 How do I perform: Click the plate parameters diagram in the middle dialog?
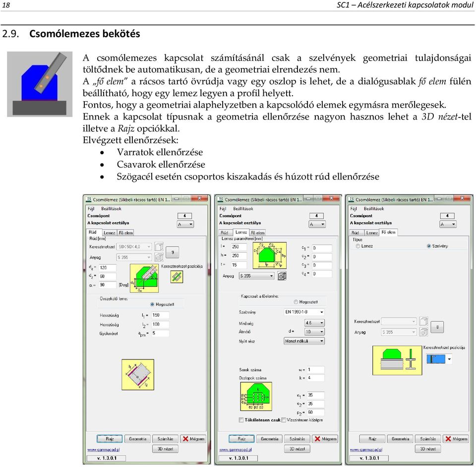click(x=270, y=255)
